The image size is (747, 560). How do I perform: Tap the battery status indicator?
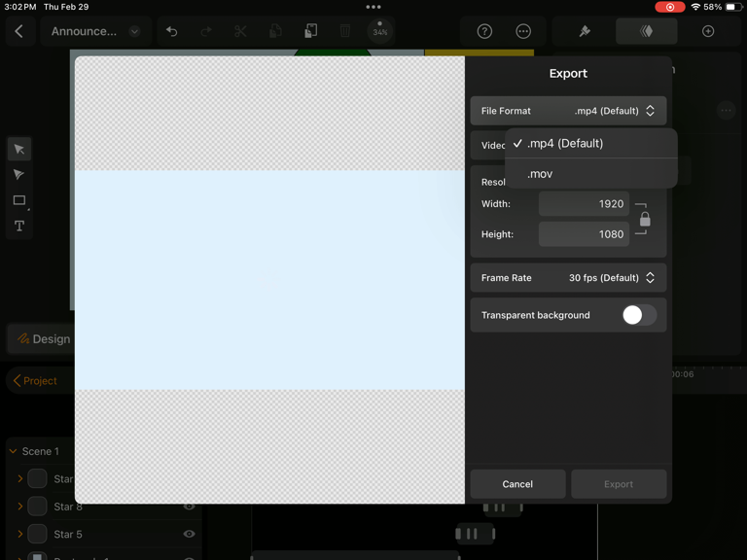tap(731, 7)
